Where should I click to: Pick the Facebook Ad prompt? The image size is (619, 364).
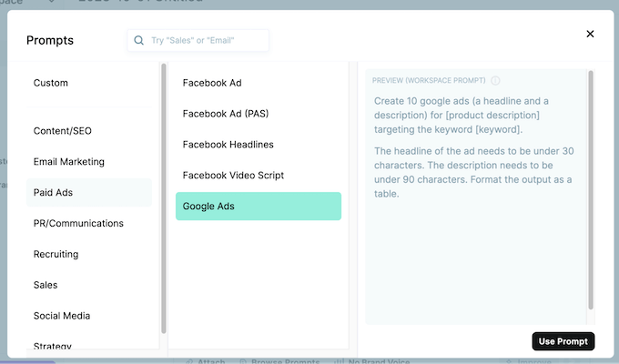pyautogui.click(x=212, y=83)
